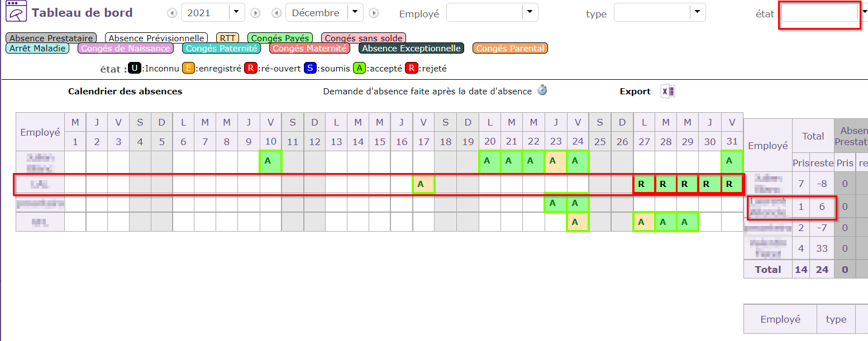Toggle the Congés de Naissance legend tag
The height and width of the screenshot is (341, 868).
tap(126, 48)
